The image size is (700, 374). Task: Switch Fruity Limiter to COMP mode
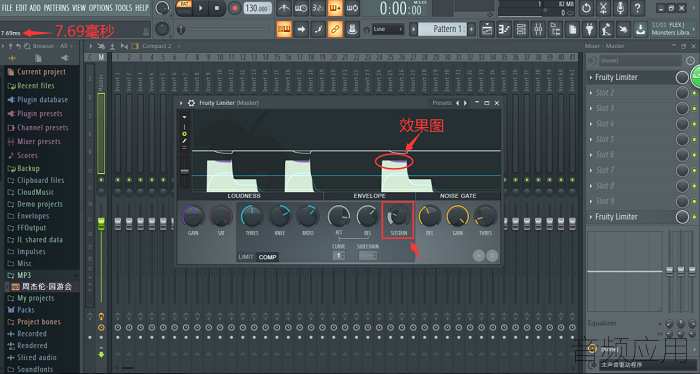pyautogui.click(x=267, y=257)
